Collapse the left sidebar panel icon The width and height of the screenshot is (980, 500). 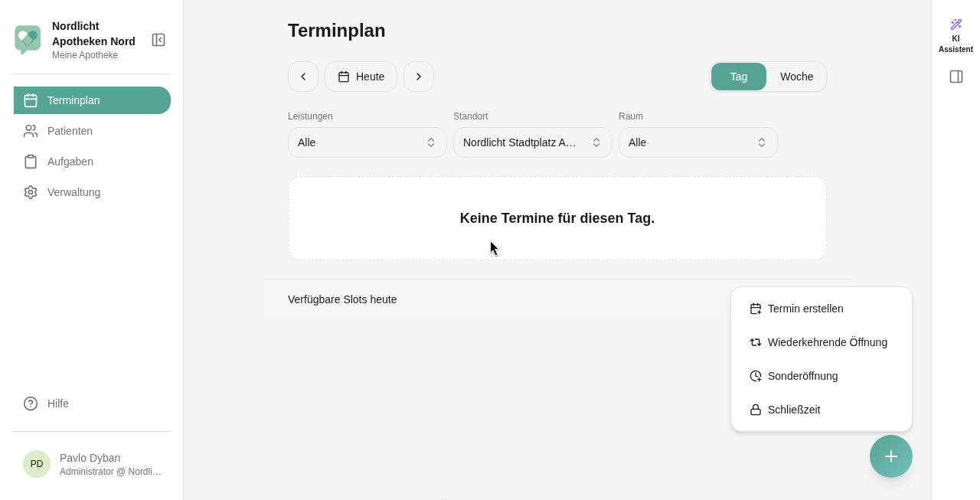158,40
